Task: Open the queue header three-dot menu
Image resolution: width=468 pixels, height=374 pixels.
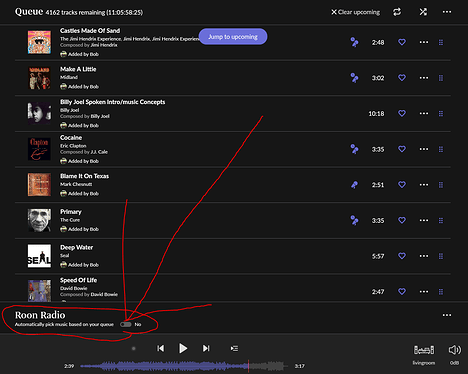Action: tap(447, 12)
